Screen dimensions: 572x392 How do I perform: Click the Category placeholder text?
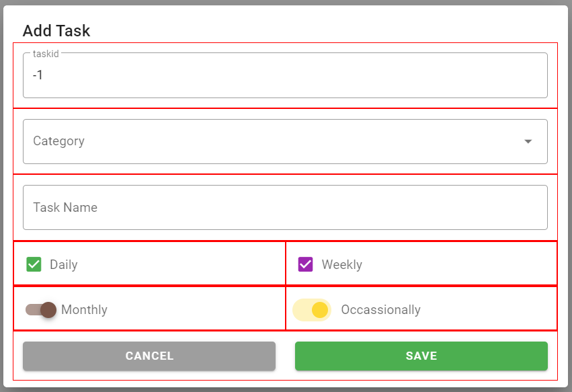point(59,141)
